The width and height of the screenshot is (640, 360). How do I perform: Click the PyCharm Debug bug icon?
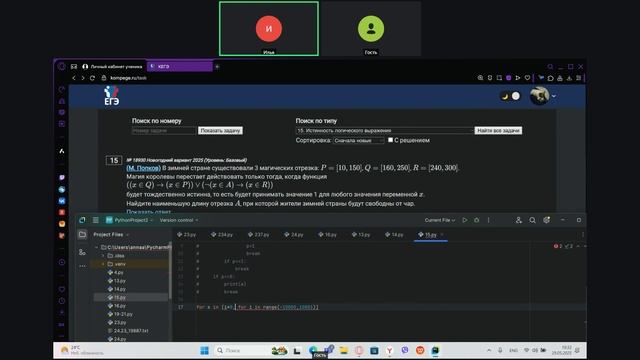point(476,220)
